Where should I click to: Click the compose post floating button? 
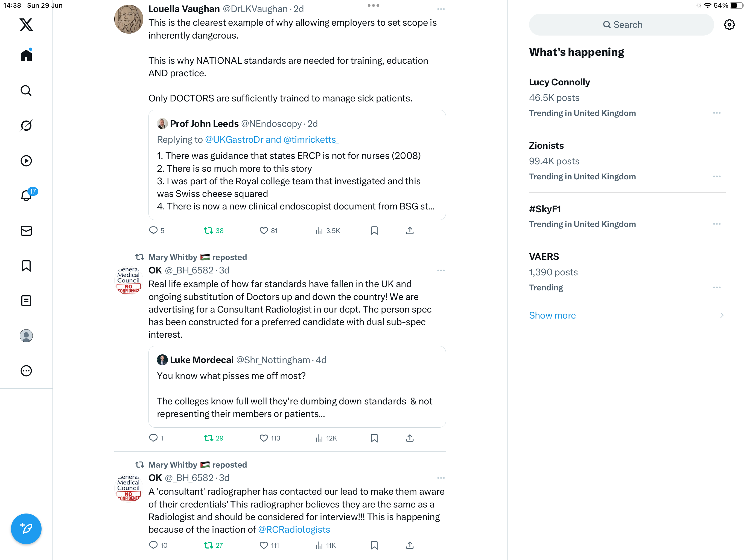coord(26,529)
